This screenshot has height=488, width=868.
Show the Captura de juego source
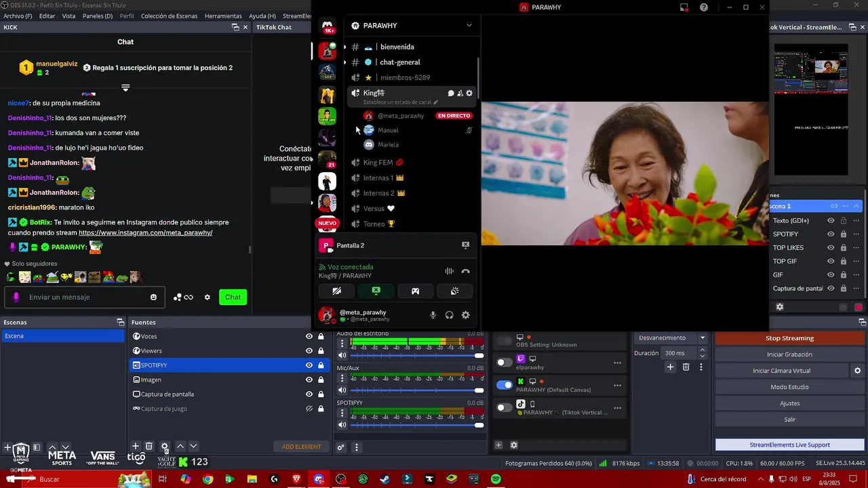[x=309, y=409]
